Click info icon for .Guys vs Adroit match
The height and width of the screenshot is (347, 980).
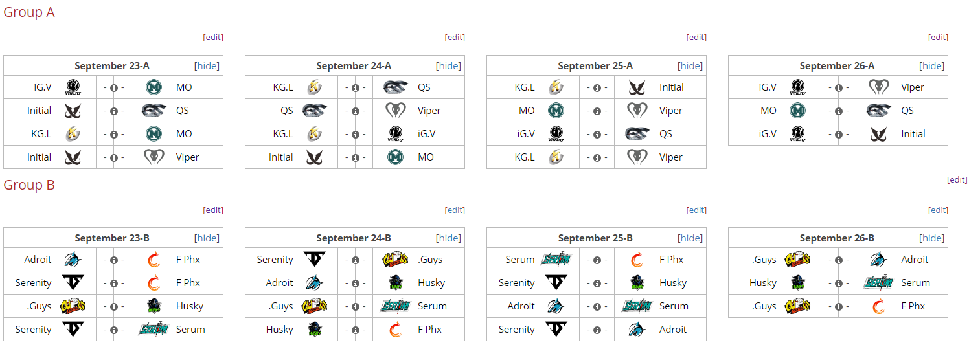coord(839,260)
